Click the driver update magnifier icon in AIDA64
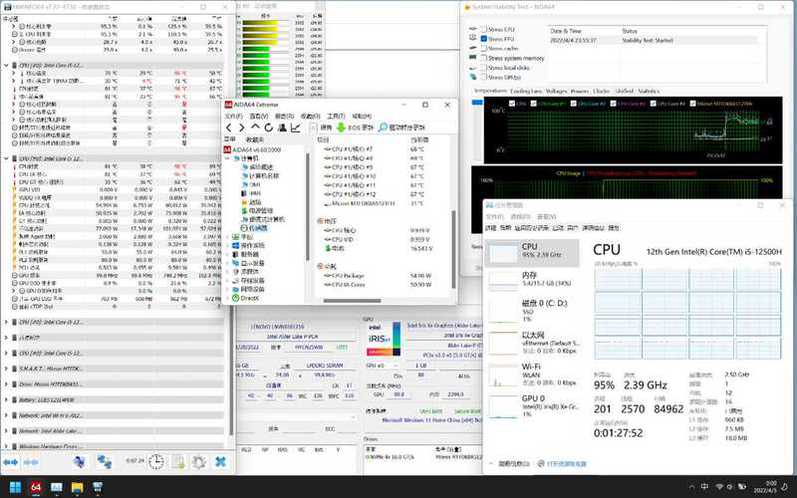 pyautogui.click(x=383, y=127)
